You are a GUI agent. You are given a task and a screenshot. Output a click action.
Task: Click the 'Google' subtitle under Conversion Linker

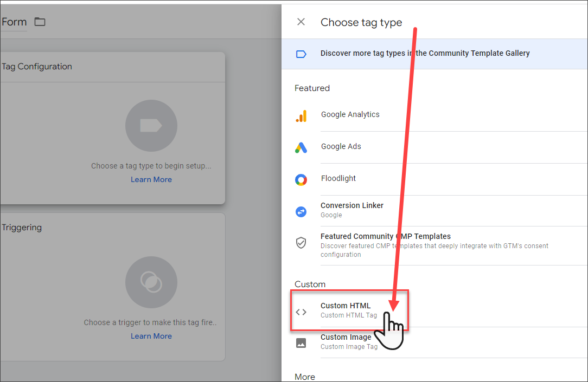point(331,215)
